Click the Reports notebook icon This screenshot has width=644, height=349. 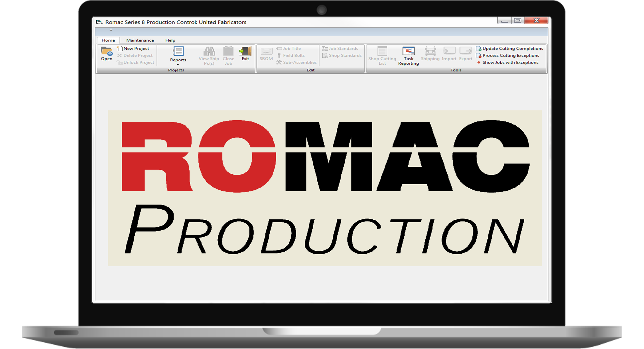[178, 51]
